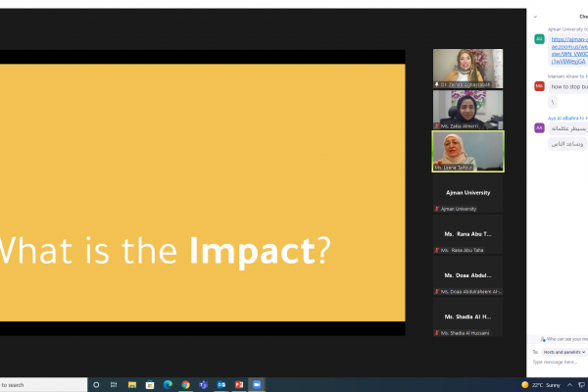Select Ms. Zakia Almerri video thumbnail
Image resolution: width=588 pixels, height=392 pixels.
point(468,110)
